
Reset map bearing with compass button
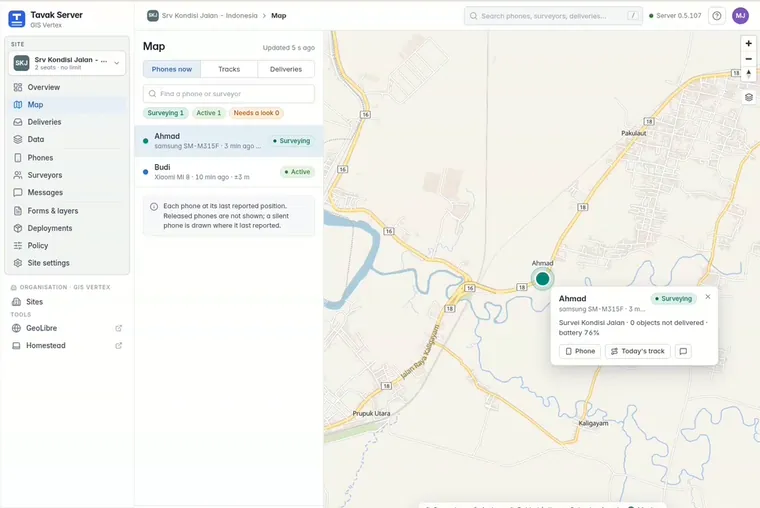coord(748,74)
